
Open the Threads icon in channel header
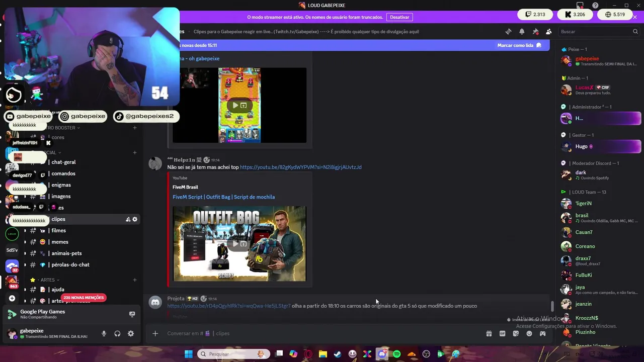pyautogui.click(x=508, y=32)
